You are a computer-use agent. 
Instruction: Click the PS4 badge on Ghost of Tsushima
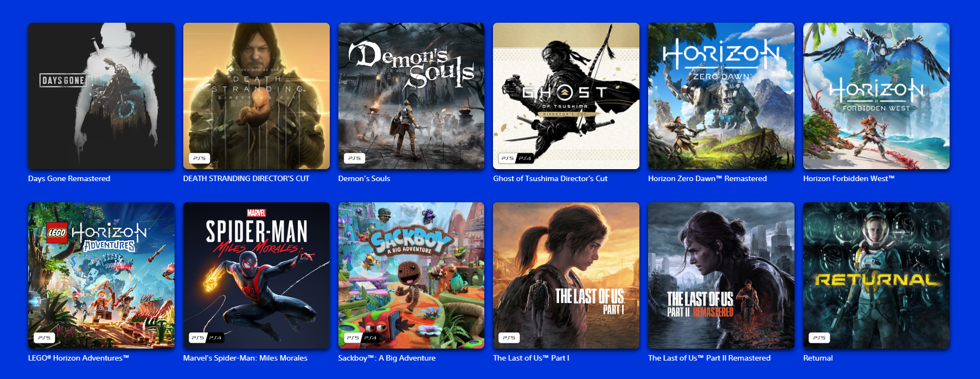click(x=525, y=158)
